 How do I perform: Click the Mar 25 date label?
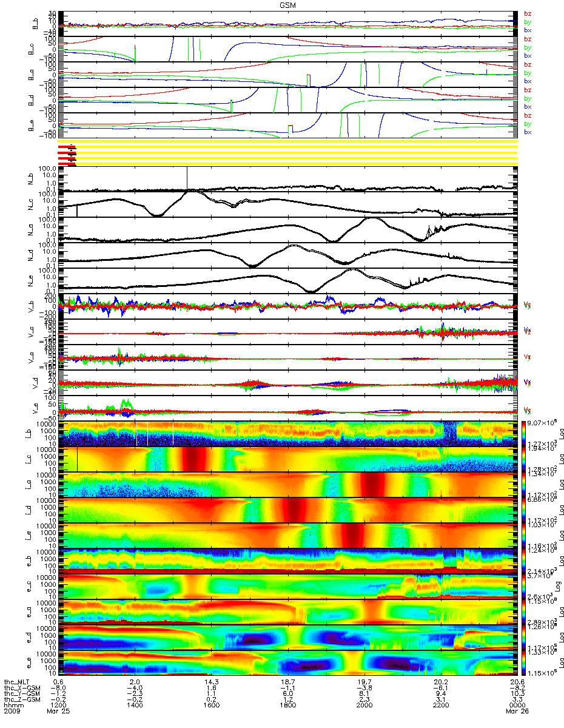coord(57,712)
